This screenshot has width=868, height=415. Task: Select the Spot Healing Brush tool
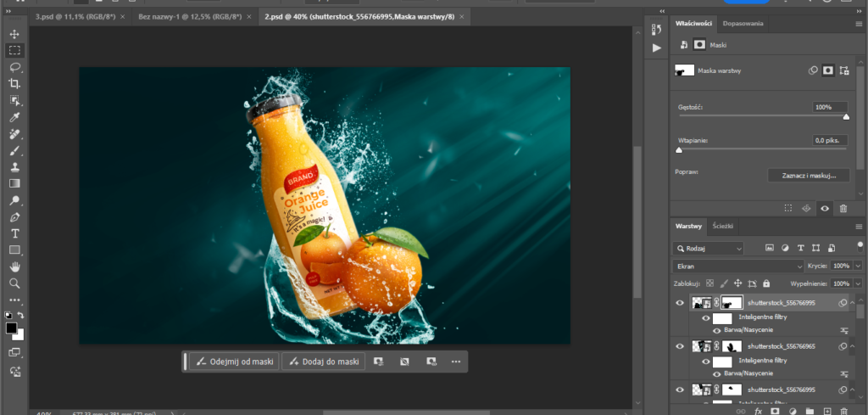pos(14,133)
